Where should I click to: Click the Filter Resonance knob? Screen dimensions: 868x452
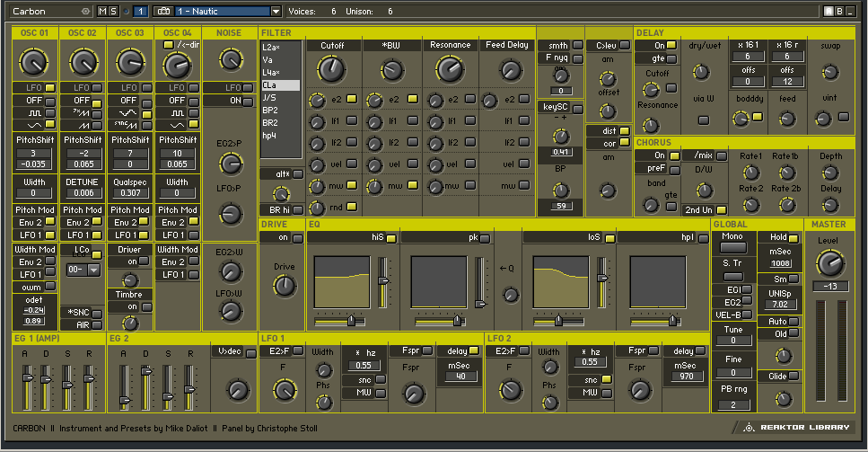(450, 69)
